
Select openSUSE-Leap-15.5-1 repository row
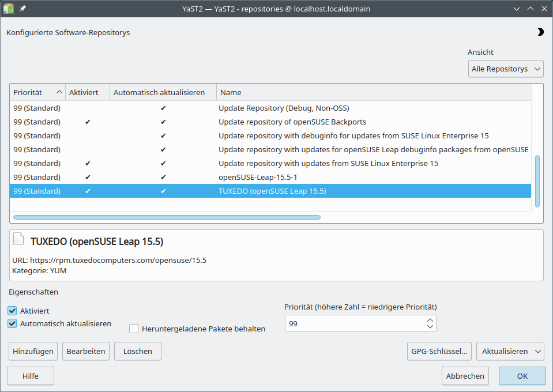[x=270, y=177]
